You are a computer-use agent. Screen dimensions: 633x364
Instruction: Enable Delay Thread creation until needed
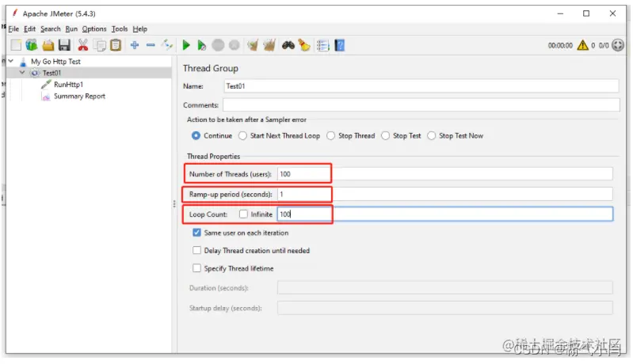pos(196,250)
